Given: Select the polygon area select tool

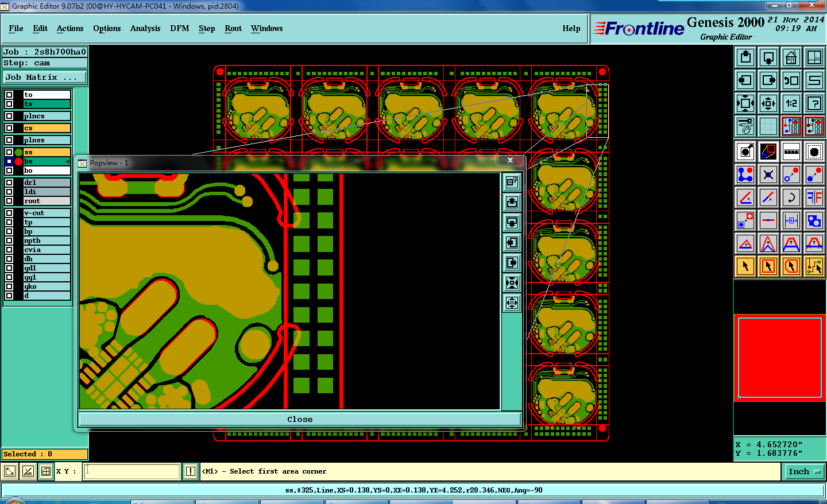Looking at the screenshot, I should point(791,266).
